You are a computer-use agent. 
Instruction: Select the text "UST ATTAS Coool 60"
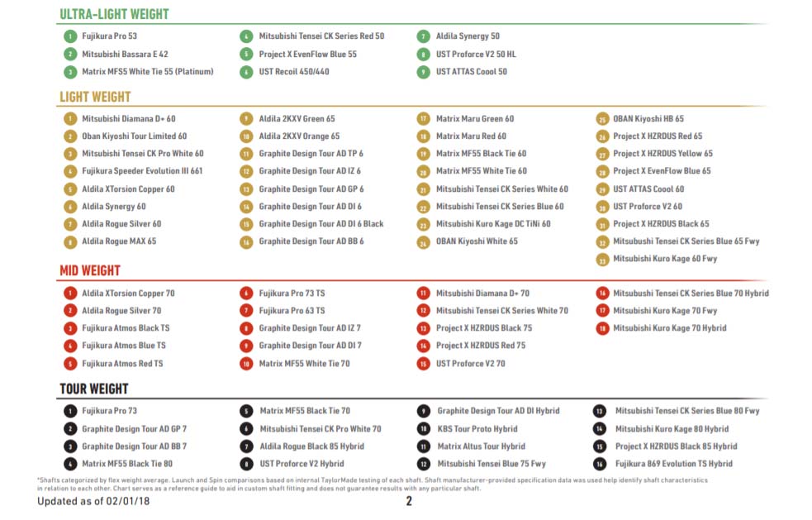(x=648, y=189)
